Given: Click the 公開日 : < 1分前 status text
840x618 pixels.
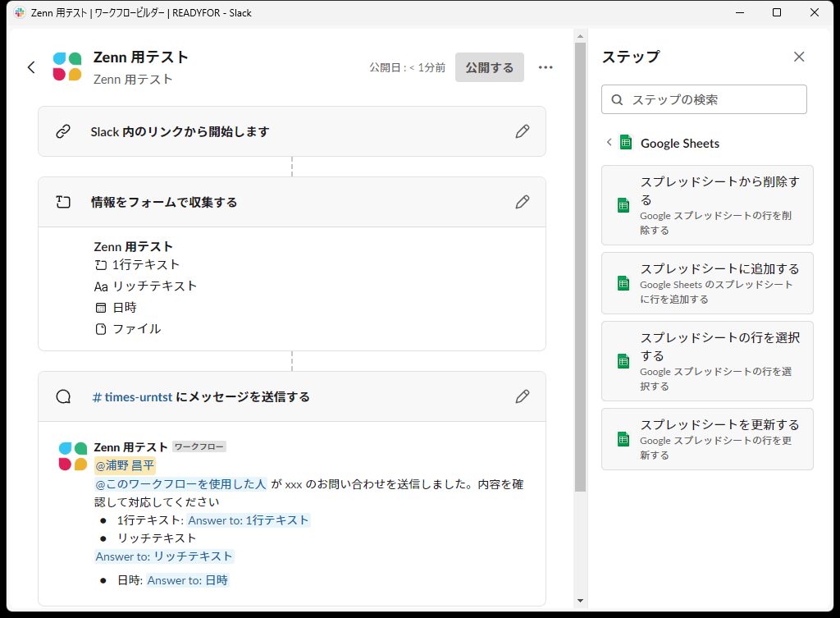Looking at the screenshot, I should tap(407, 67).
